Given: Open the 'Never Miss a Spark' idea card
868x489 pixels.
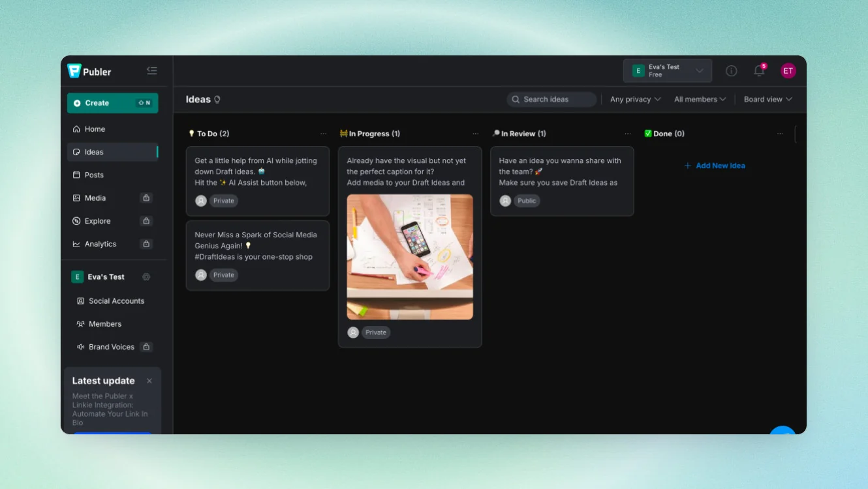Looking at the screenshot, I should click(258, 256).
